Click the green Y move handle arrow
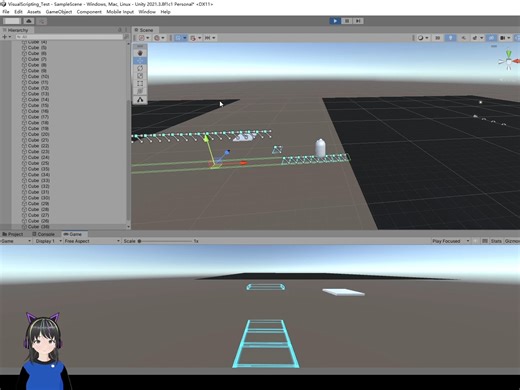 click(206, 137)
